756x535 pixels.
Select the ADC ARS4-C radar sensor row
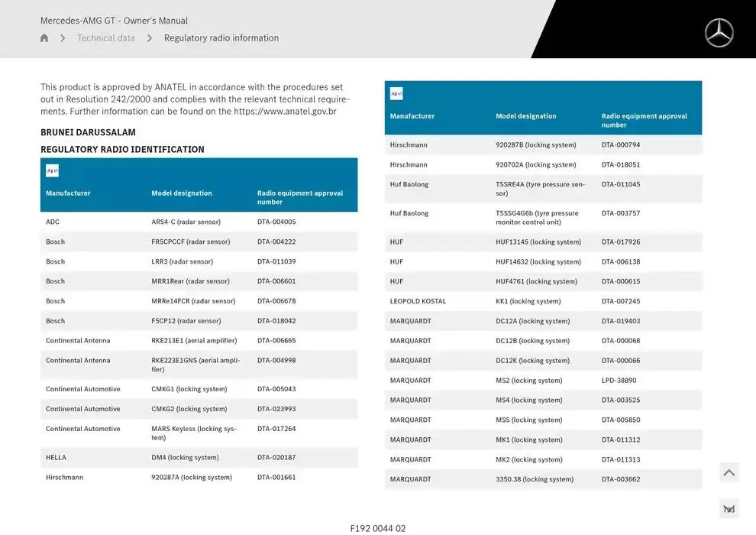coord(199,222)
